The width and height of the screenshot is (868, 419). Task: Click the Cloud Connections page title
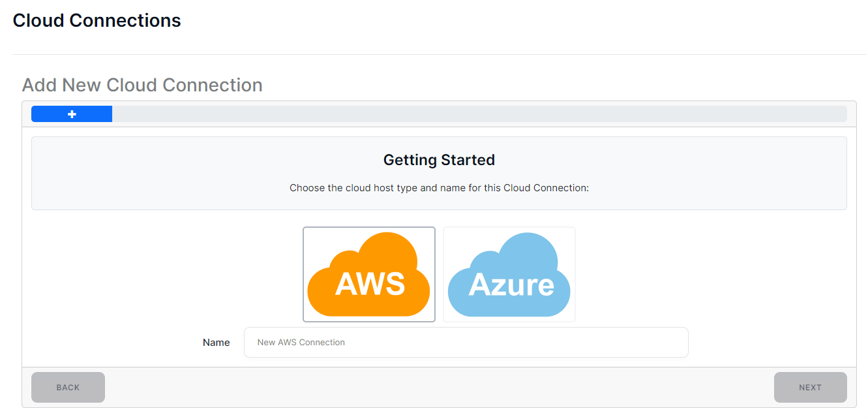(x=97, y=21)
